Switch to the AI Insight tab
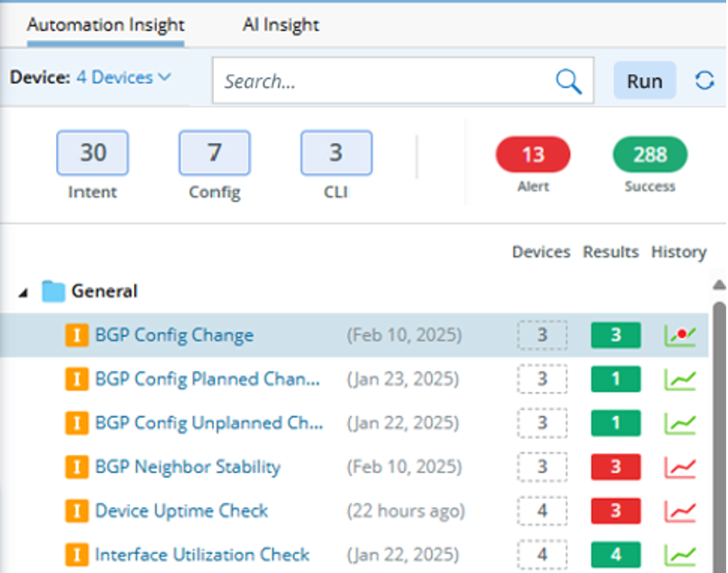The width and height of the screenshot is (728, 573). [281, 25]
